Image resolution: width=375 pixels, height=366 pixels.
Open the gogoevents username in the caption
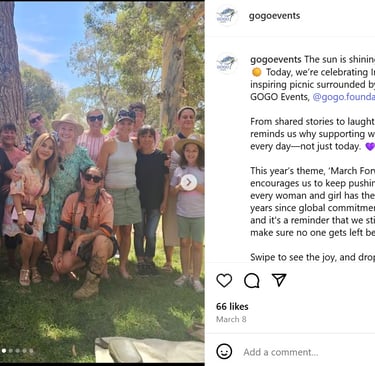coord(276,59)
